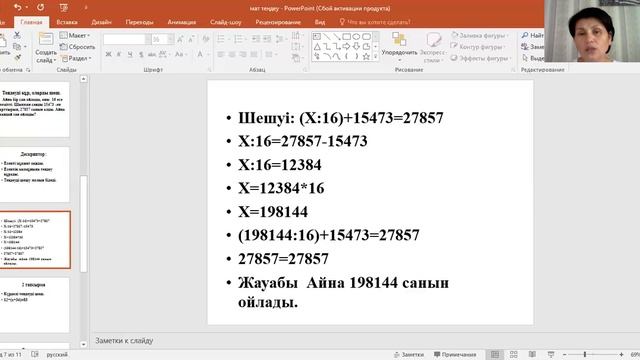Start slideshow from beginning quick-access icon
This screenshot has height=360, width=640.
(x=63, y=7)
